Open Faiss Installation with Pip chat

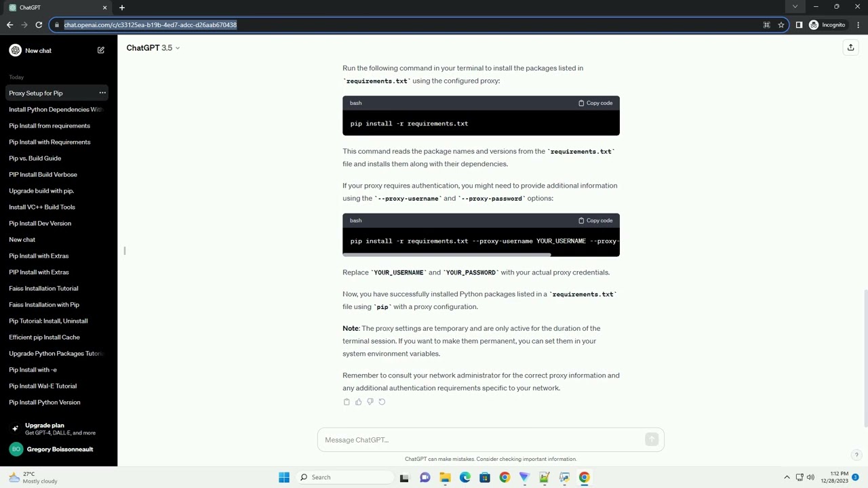tap(44, 304)
